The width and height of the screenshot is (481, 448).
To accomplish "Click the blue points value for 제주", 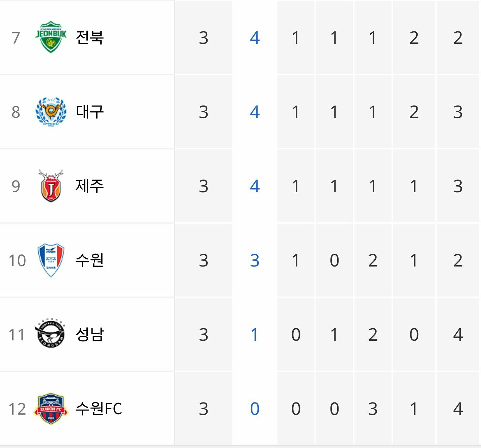I will click(x=255, y=186).
